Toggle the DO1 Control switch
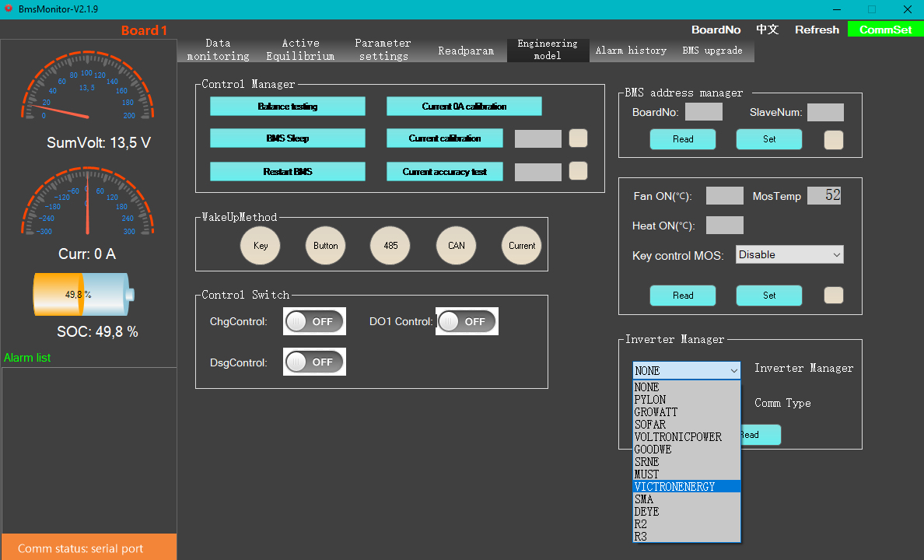The width and height of the screenshot is (924, 560). [x=467, y=321]
